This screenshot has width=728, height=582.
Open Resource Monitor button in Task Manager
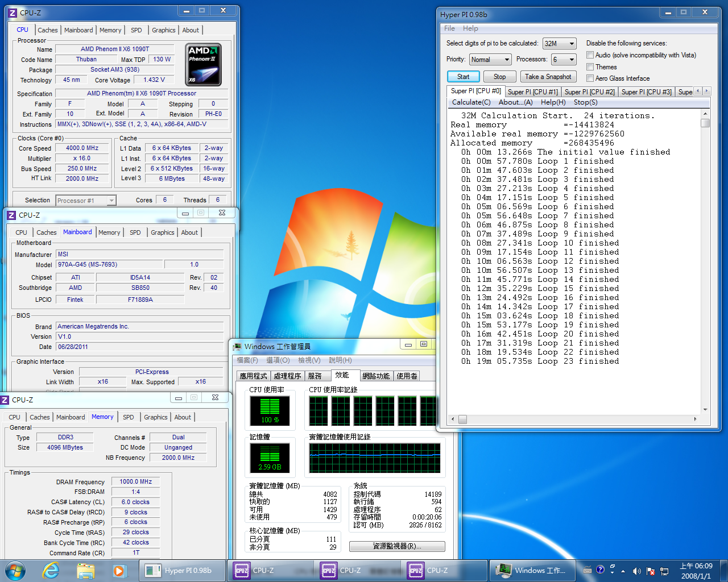click(x=397, y=546)
